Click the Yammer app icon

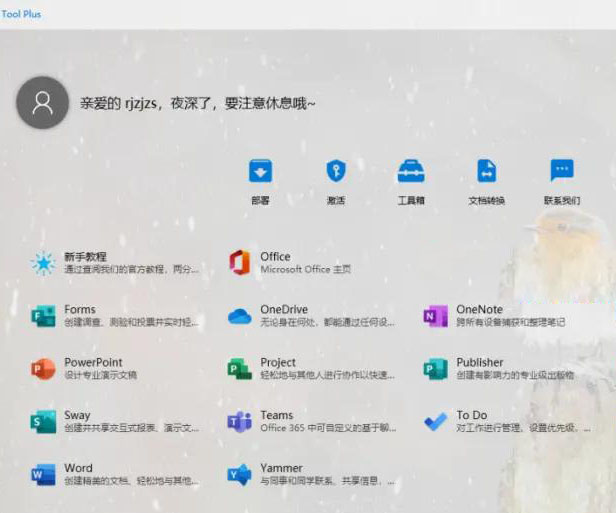coord(240,475)
